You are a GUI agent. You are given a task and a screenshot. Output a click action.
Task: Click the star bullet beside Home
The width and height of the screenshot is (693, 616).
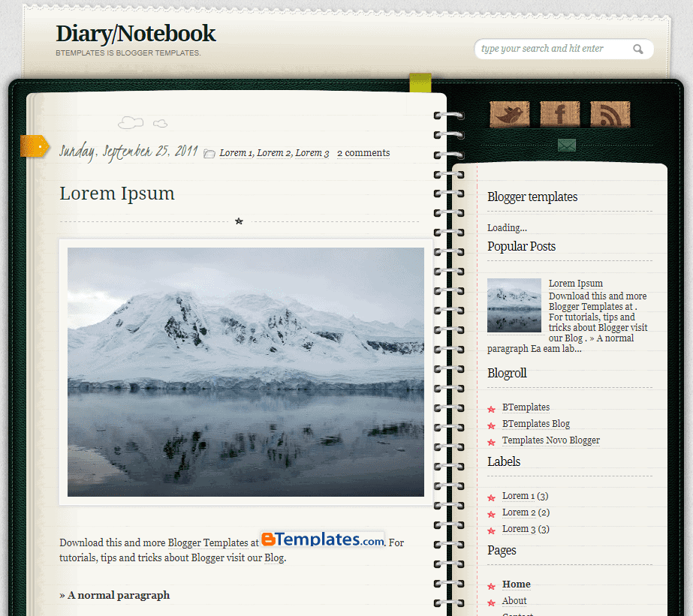pyautogui.click(x=491, y=587)
